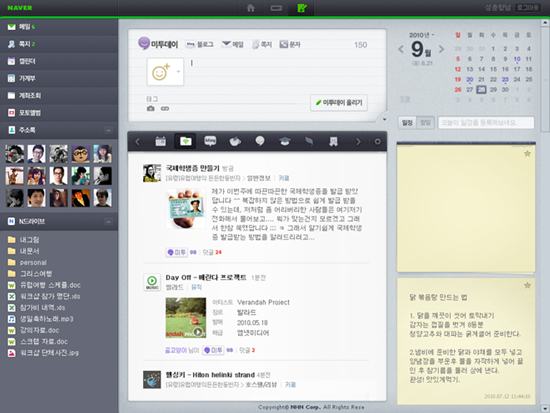Open the Day Off post title link

[206, 277]
